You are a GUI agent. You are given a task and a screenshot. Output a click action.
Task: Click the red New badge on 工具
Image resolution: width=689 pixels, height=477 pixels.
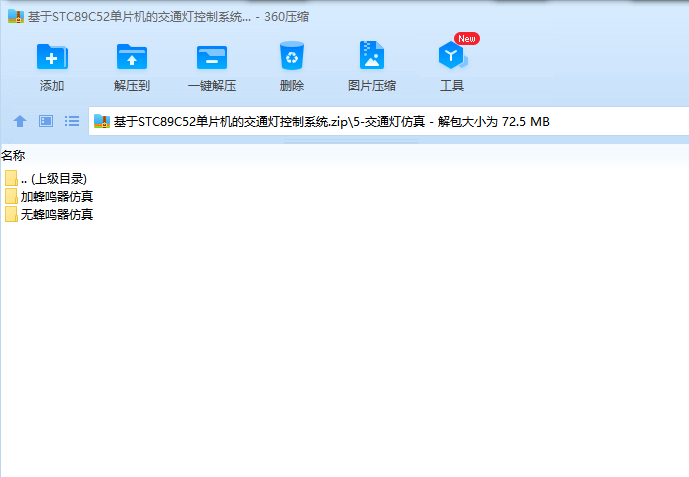pos(467,39)
